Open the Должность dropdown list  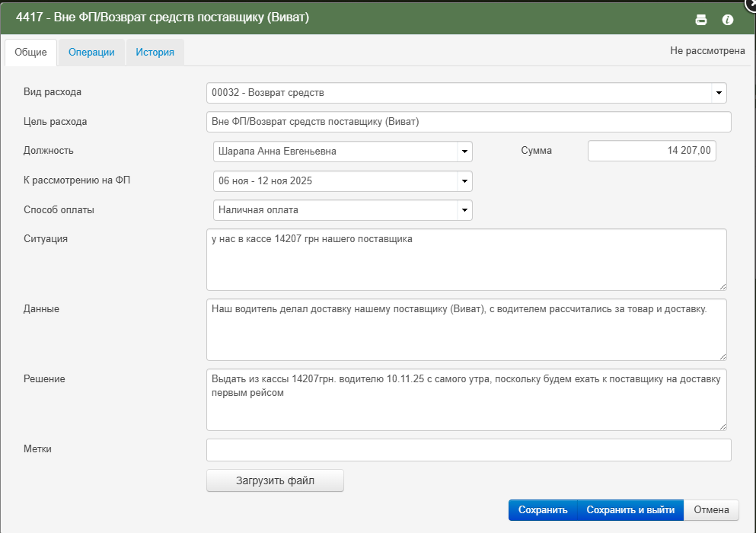[464, 152]
